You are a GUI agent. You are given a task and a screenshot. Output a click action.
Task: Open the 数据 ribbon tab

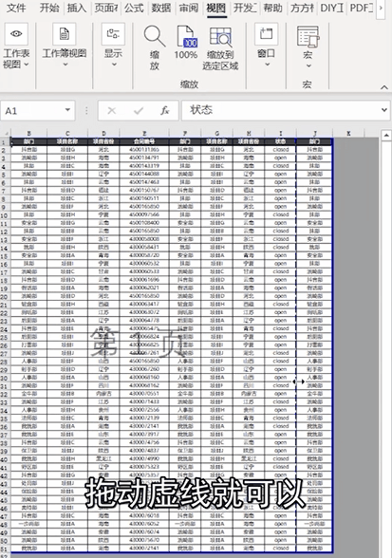pyautogui.click(x=161, y=8)
